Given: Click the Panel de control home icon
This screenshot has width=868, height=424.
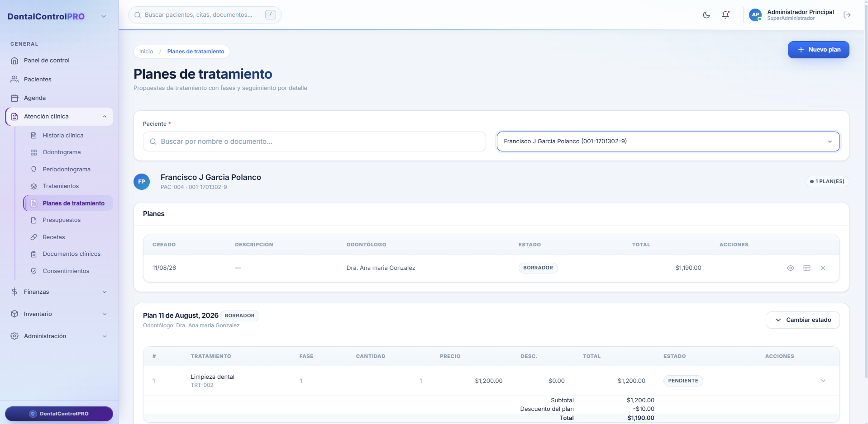Looking at the screenshot, I should tap(14, 60).
